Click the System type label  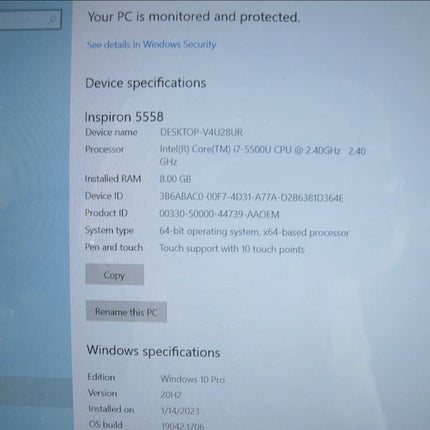109,230
